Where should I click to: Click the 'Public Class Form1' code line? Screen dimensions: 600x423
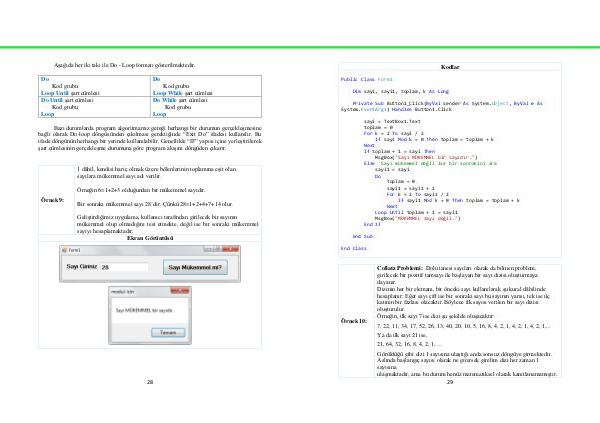[x=367, y=79]
